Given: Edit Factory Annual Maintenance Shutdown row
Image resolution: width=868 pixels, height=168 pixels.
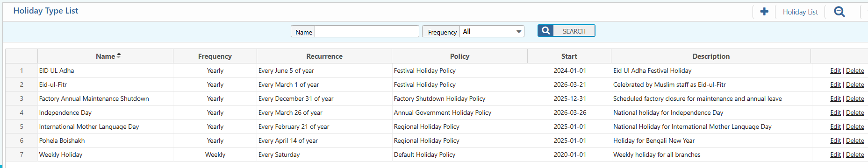Looking at the screenshot, I should click(x=835, y=98).
